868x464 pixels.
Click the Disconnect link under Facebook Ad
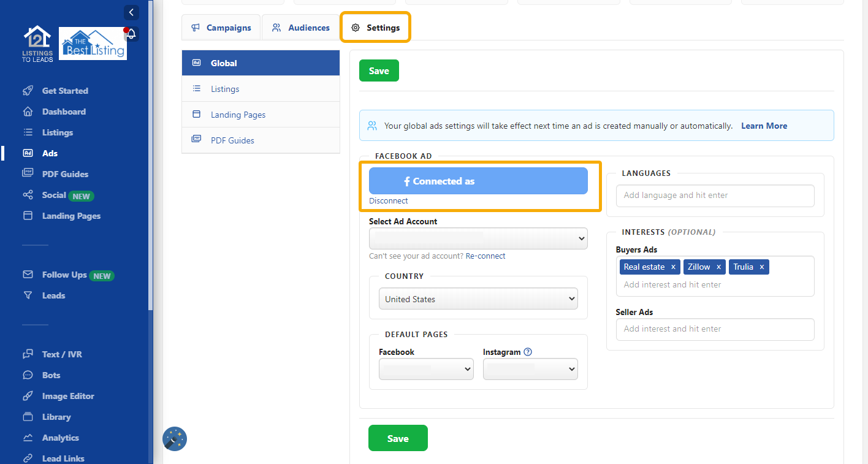(387, 200)
